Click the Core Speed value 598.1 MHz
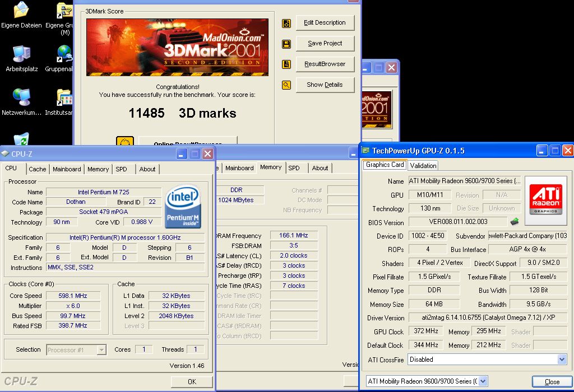The height and width of the screenshot is (392, 574). pos(73,296)
